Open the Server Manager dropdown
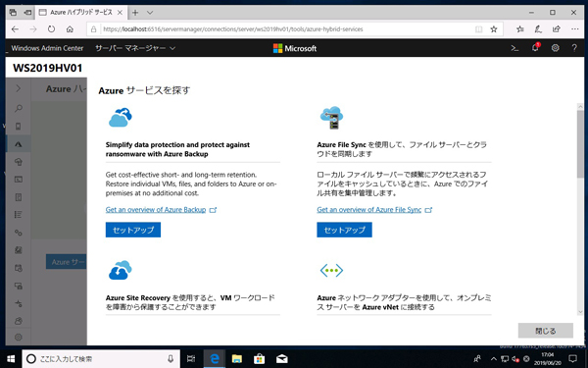This screenshot has width=588, height=368. pos(135,48)
